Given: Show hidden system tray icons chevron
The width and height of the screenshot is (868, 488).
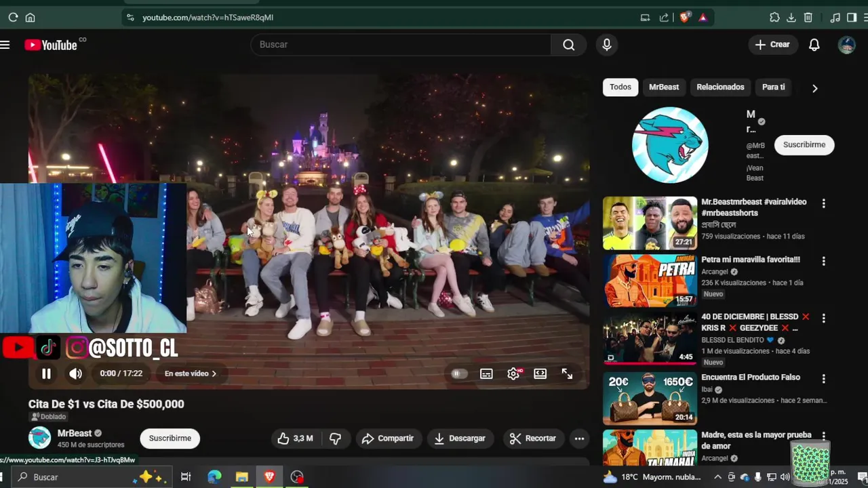Looking at the screenshot, I should 717,477.
